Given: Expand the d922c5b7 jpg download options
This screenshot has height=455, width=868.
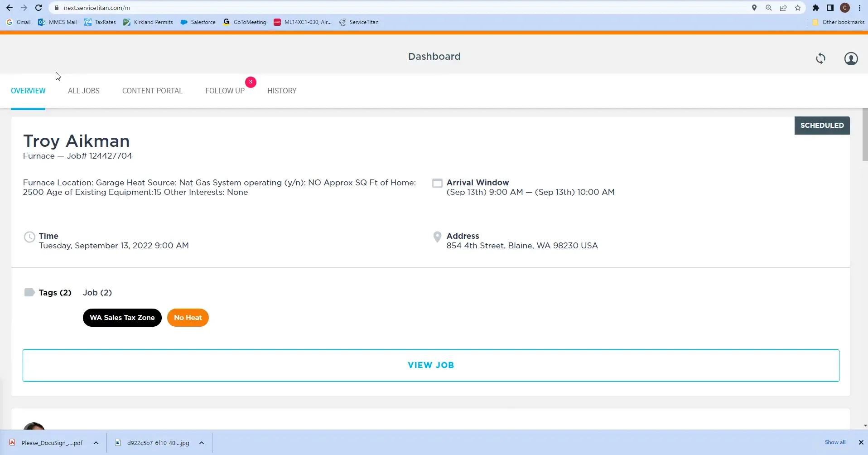Looking at the screenshot, I should coord(201,443).
